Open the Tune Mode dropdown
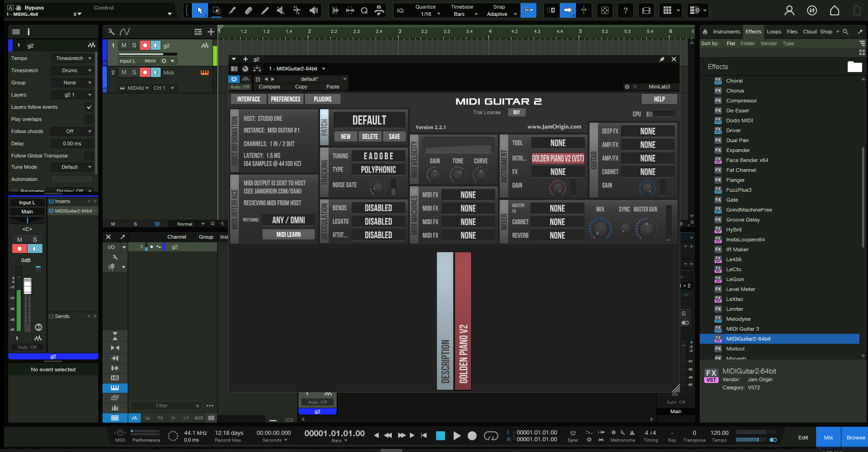Viewport: 868px width, 452px height. click(72, 167)
